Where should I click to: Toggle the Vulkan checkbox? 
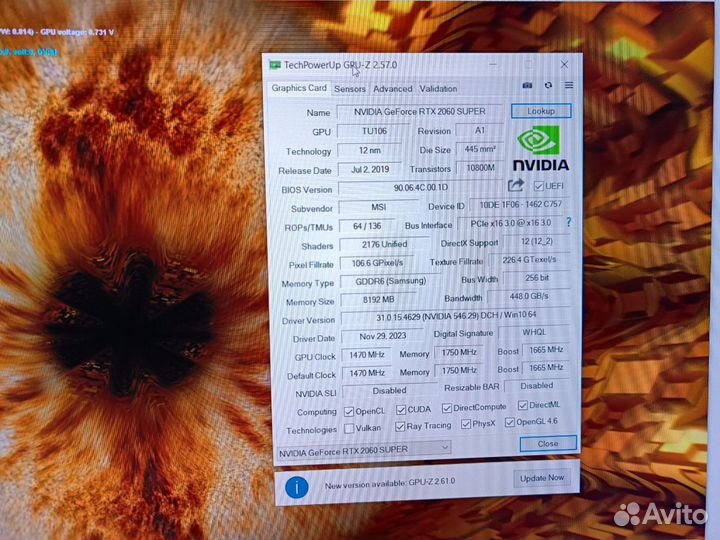click(x=349, y=428)
